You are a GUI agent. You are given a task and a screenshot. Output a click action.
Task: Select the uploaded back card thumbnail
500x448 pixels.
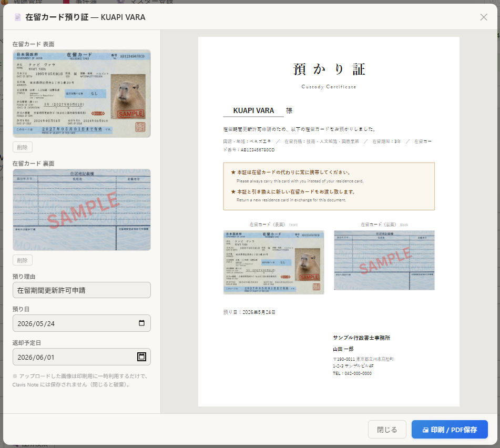coord(81,210)
